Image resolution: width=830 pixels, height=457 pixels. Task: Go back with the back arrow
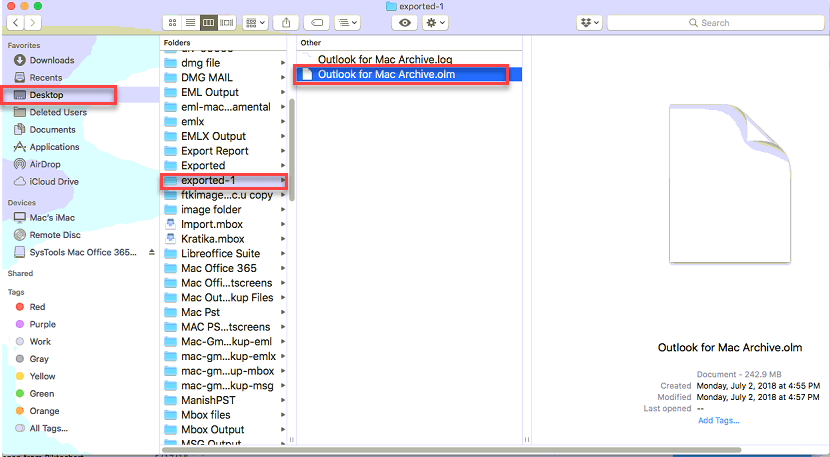(x=17, y=22)
